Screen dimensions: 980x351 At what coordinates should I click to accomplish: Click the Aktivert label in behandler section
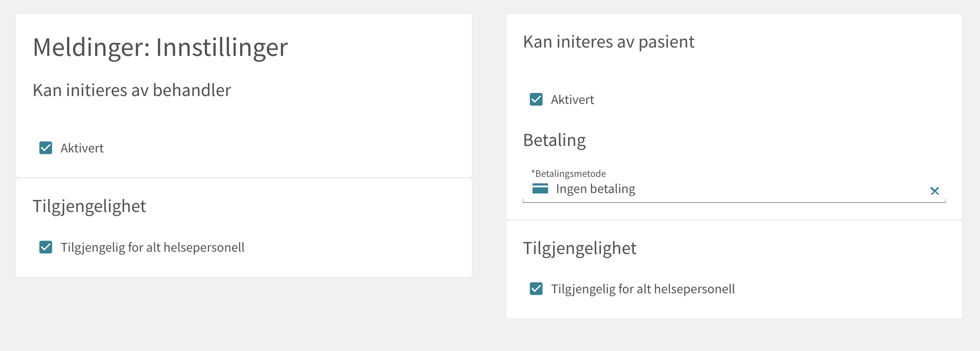[x=82, y=148]
